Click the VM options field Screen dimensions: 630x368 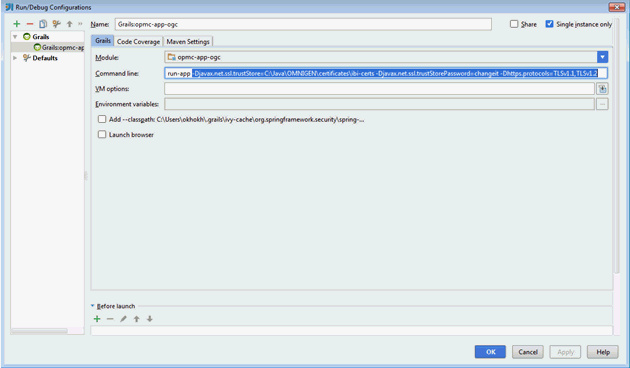(379, 89)
